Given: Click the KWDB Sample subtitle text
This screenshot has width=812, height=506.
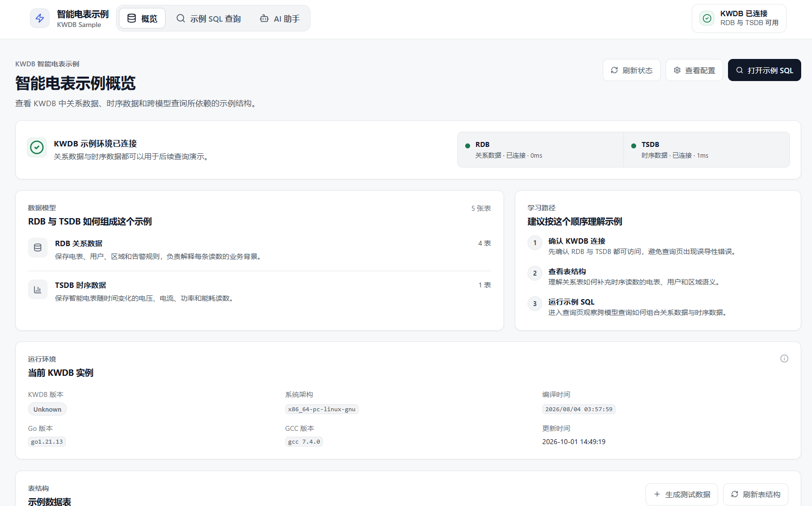Looking at the screenshot, I should tap(79, 25).
